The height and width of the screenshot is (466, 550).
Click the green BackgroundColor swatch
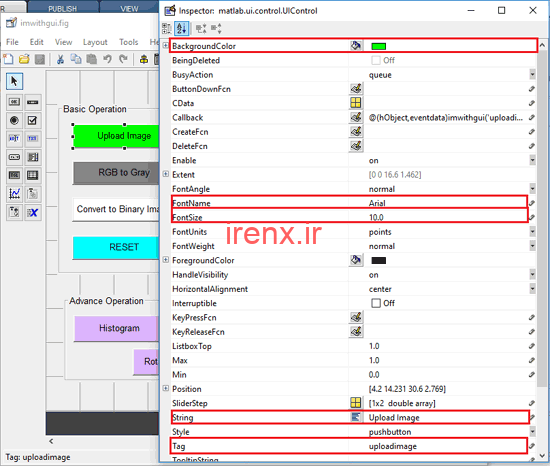pos(378,46)
